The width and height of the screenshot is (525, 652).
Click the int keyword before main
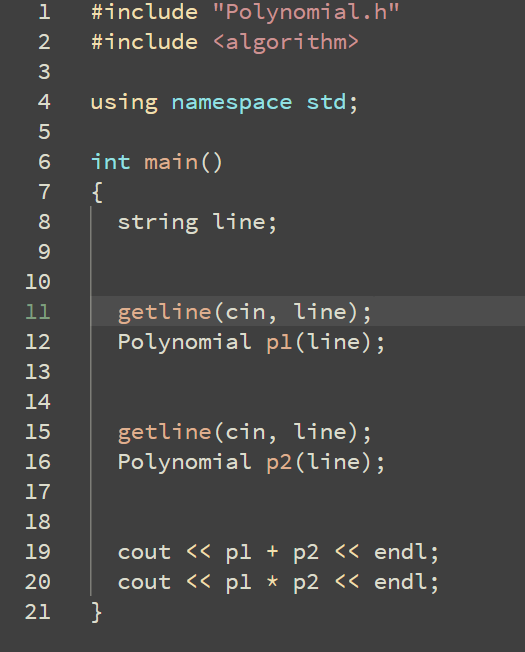click(111, 162)
